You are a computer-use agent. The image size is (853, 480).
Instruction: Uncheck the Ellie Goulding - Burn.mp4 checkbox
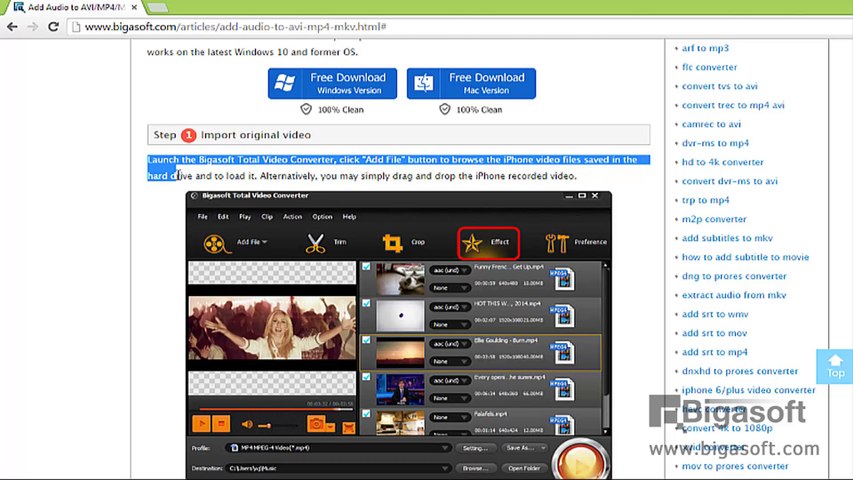[366, 340]
